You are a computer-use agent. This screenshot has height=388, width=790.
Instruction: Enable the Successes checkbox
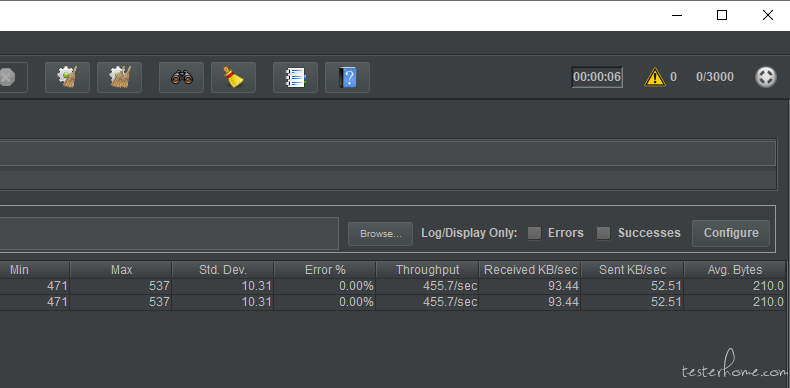click(x=603, y=233)
